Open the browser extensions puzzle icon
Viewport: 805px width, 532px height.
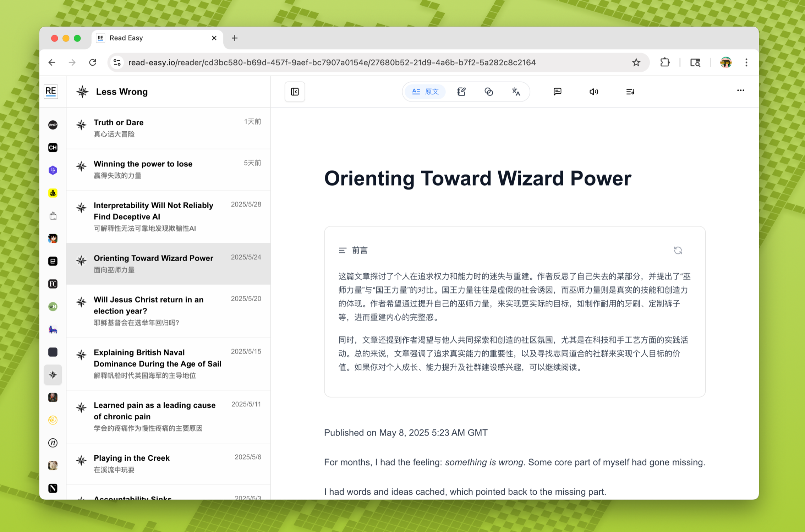pos(665,62)
